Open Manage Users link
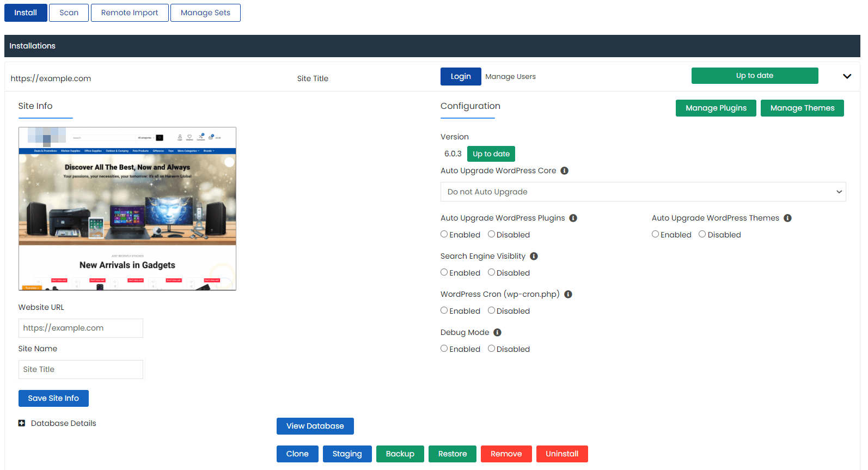 [510, 77]
